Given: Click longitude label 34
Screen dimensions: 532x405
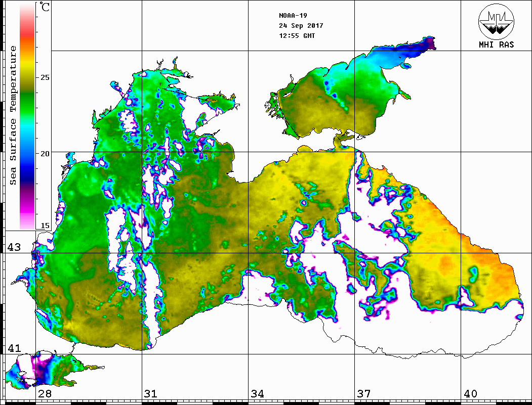Looking at the screenshot, I should (258, 394).
